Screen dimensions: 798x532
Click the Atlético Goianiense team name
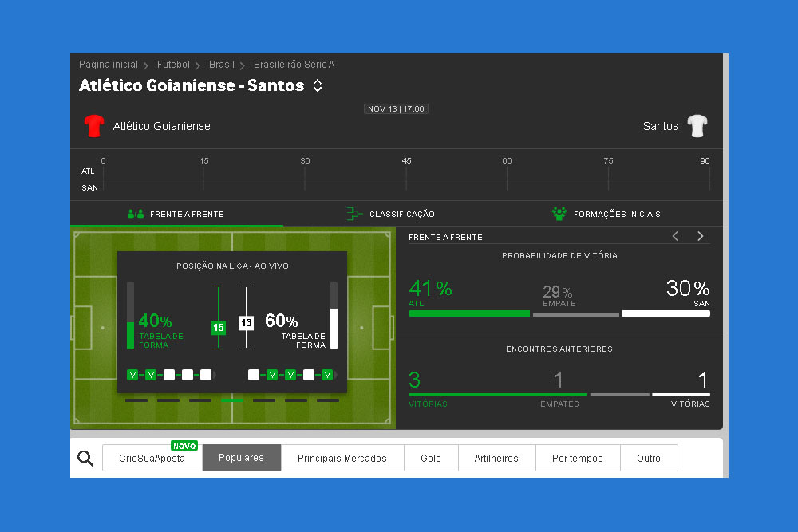[x=162, y=126]
